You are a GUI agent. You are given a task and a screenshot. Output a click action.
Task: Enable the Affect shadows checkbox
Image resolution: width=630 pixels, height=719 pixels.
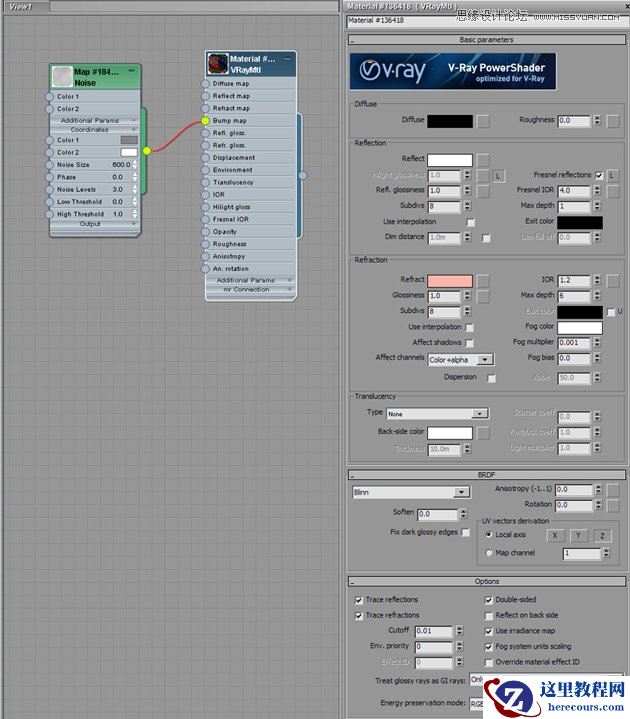click(470, 343)
